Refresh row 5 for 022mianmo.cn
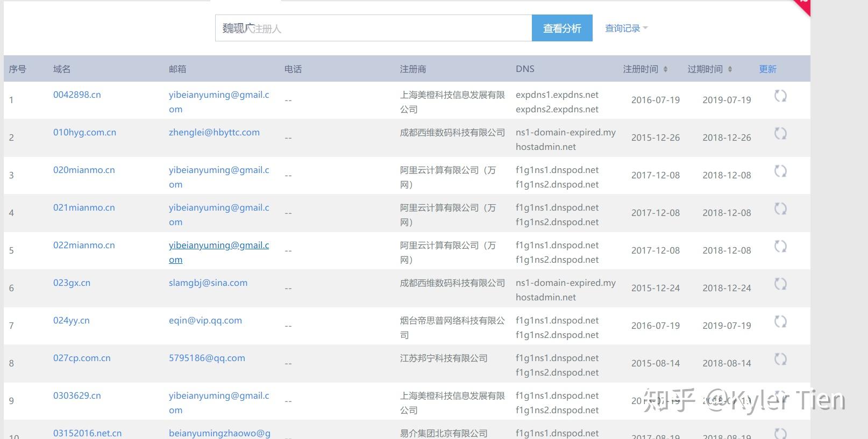The width and height of the screenshot is (868, 439). pos(780,247)
